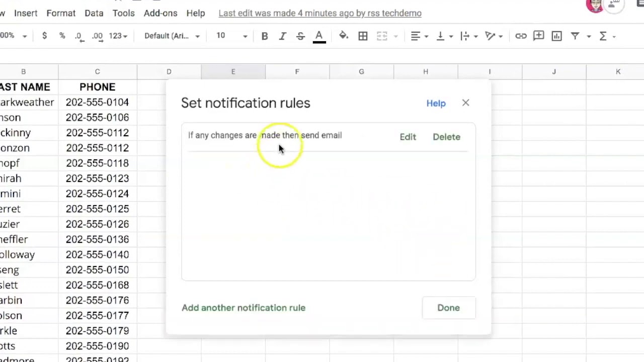Open the Help menu
The image size is (644, 362).
(x=196, y=13)
